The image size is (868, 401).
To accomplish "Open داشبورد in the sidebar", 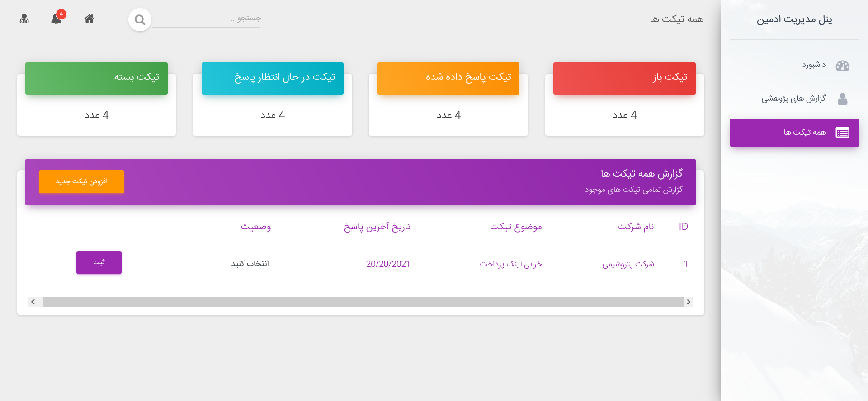I will tap(794, 65).
